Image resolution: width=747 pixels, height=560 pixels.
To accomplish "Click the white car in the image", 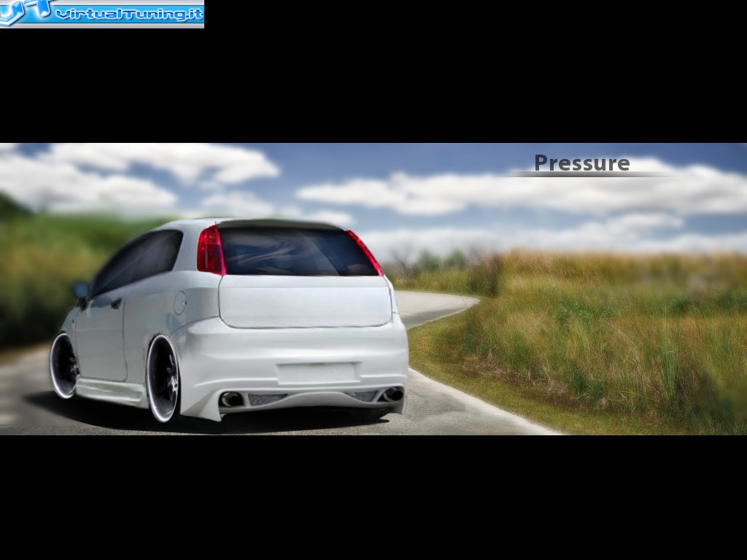I will 228,321.
